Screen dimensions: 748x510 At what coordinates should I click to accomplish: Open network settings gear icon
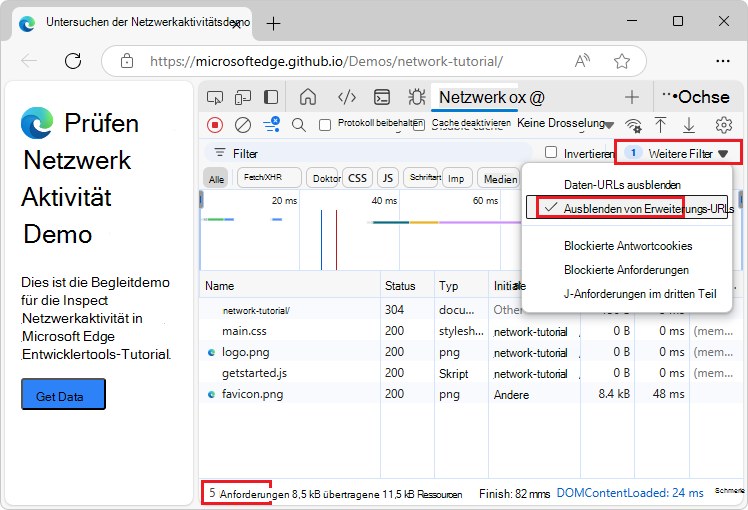(x=724, y=125)
